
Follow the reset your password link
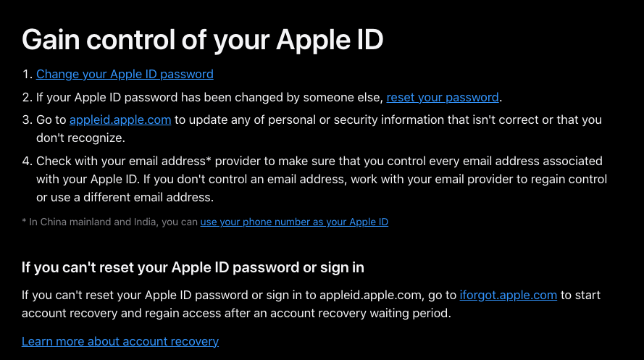click(442, 97)
